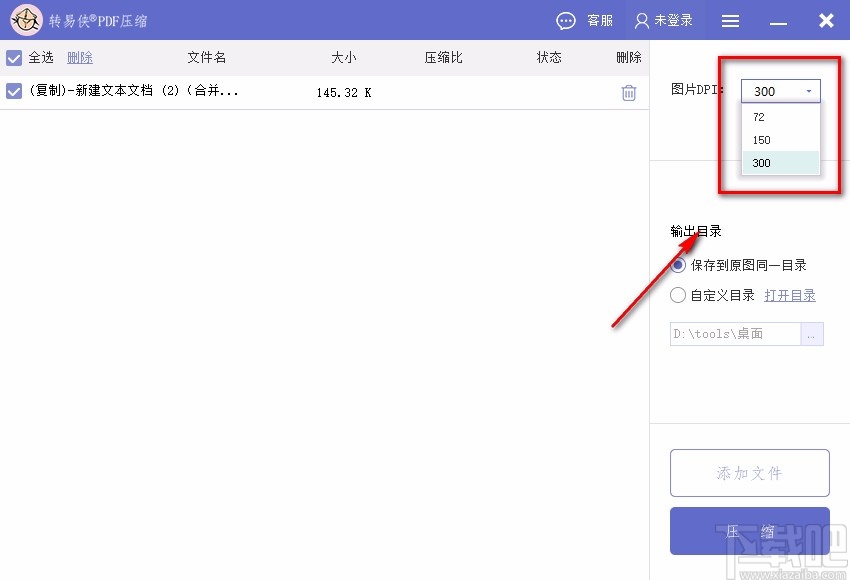The image size is (850, 580).
Task: Click the disabled 添加文件 button area
Action: coord(749,472)
